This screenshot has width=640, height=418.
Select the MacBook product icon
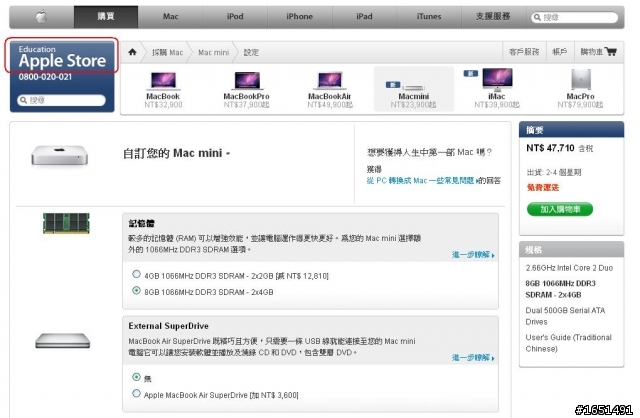pyautogui.click(x=163, y=80)
